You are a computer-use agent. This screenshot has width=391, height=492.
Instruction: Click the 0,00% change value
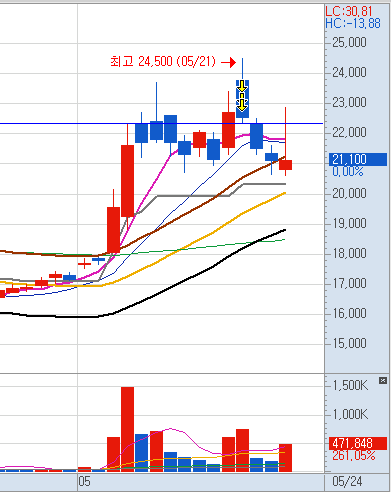348,172
